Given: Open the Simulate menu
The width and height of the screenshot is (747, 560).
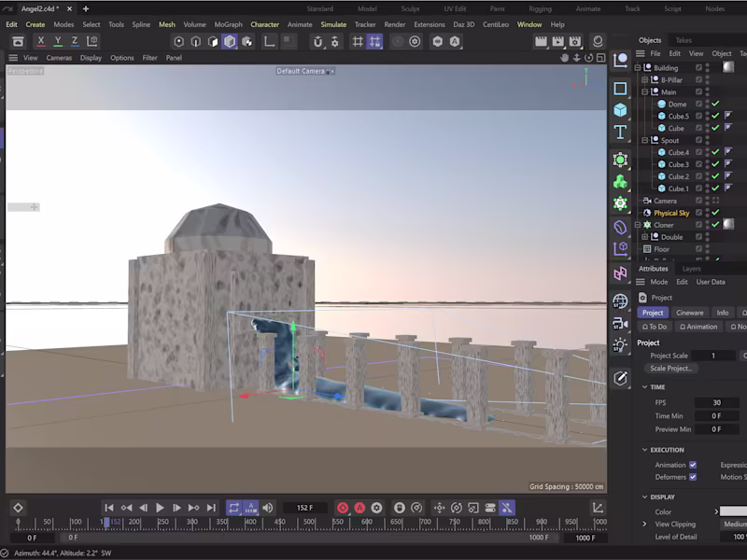Looking at the screenshot, I should [333, 24].
